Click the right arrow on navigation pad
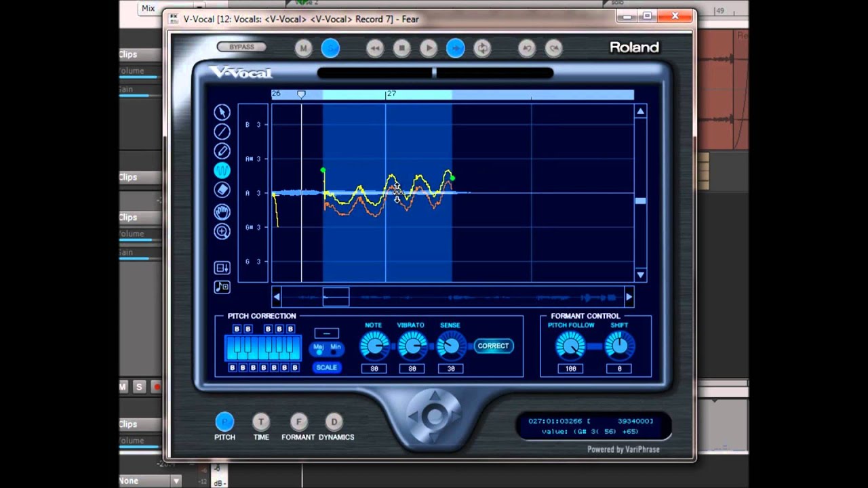This screenshot has height=488, width=868. tap(456, 415)
